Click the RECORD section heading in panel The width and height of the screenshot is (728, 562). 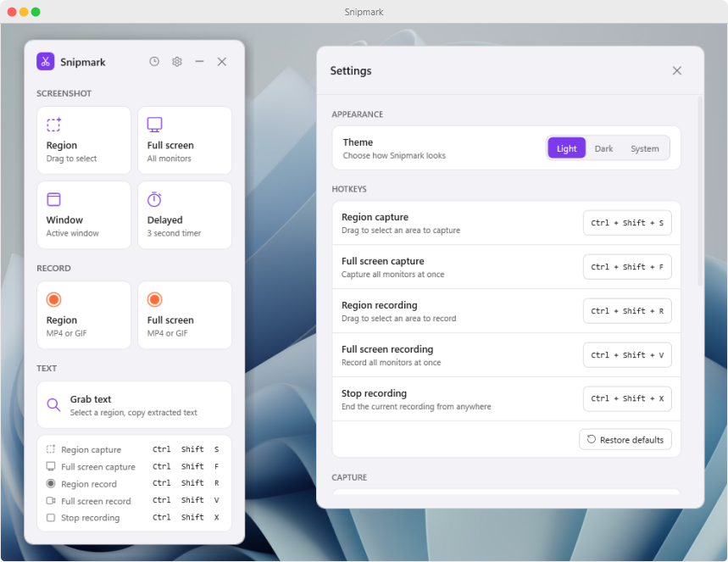[x=54, y=268]
